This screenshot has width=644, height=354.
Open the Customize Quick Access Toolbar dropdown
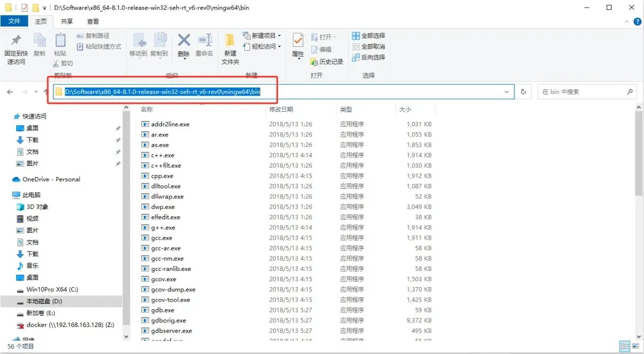[x=44, y=8]
